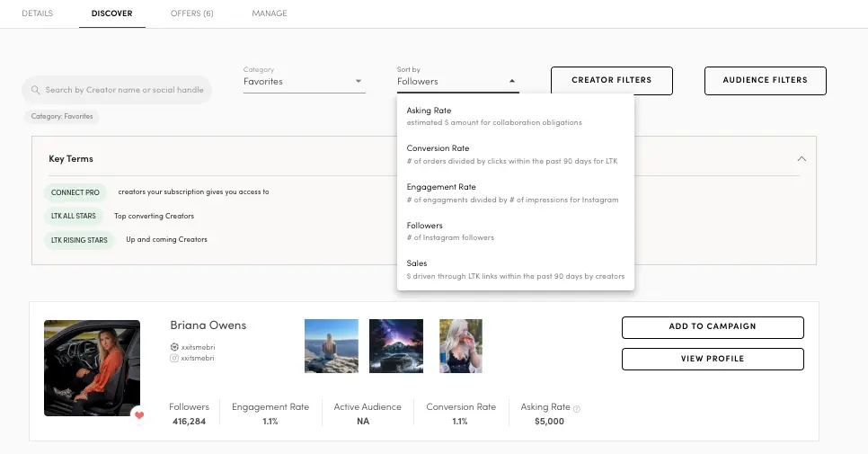Click the galaxy car post thumbnail
The height and width of the screenshot is (454, 868).
click(395, 346)
